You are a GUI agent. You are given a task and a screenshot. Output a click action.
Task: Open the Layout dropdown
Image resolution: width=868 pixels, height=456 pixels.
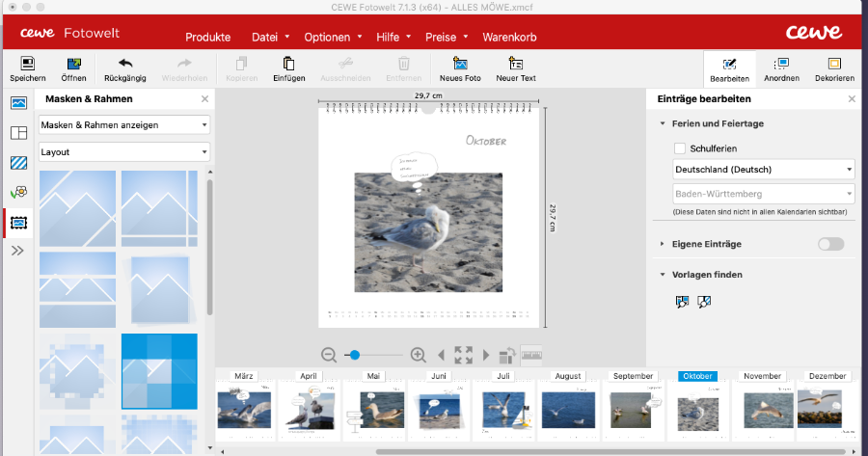(124, 151)
